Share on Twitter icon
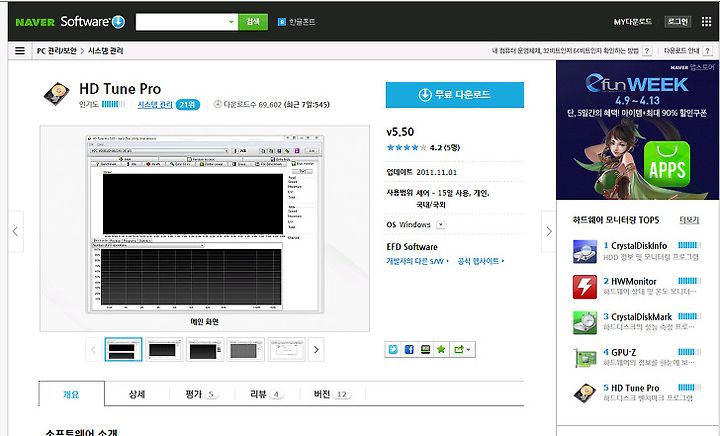The image size is (720, 436). (393, 350)
